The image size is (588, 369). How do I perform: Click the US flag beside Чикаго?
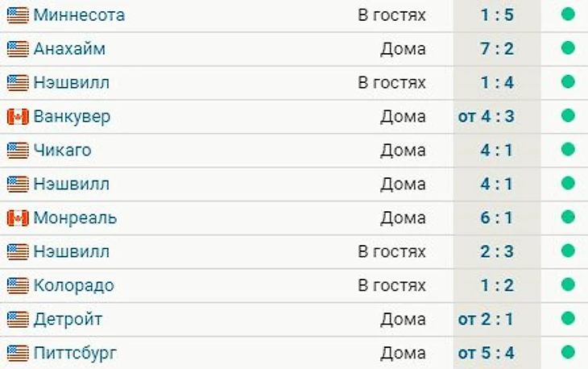pos(18,151)
